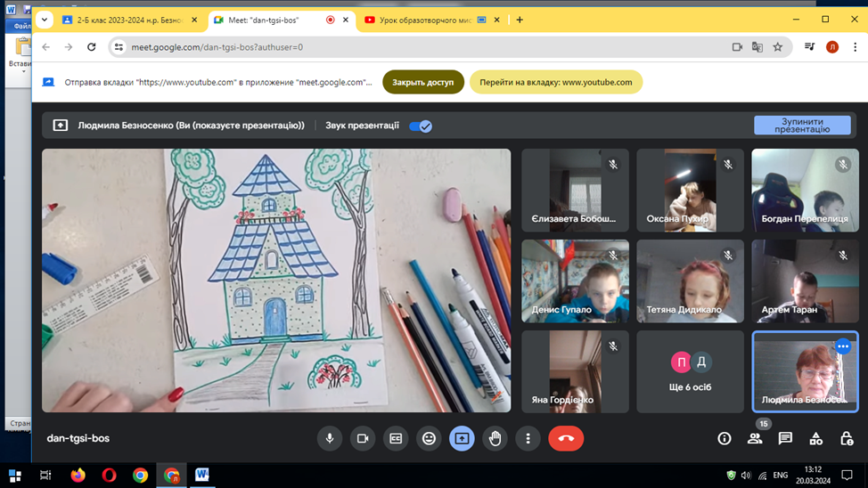The width and height of the screenshot is (868, 488).
Task: Click the meeting code dan-tgsi-bos
Action: (78, 438)
